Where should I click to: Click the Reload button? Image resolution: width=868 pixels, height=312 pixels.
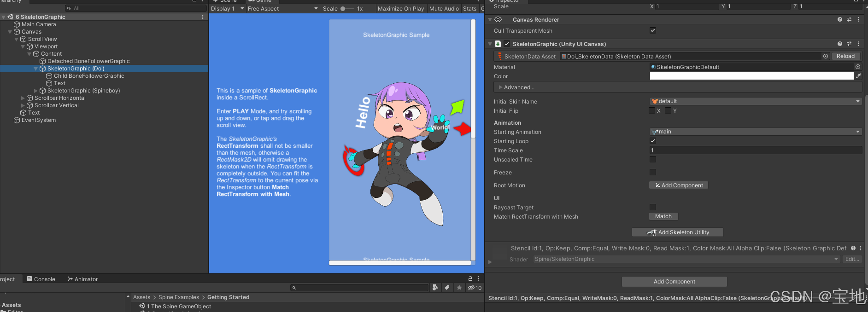coord(845,56)
